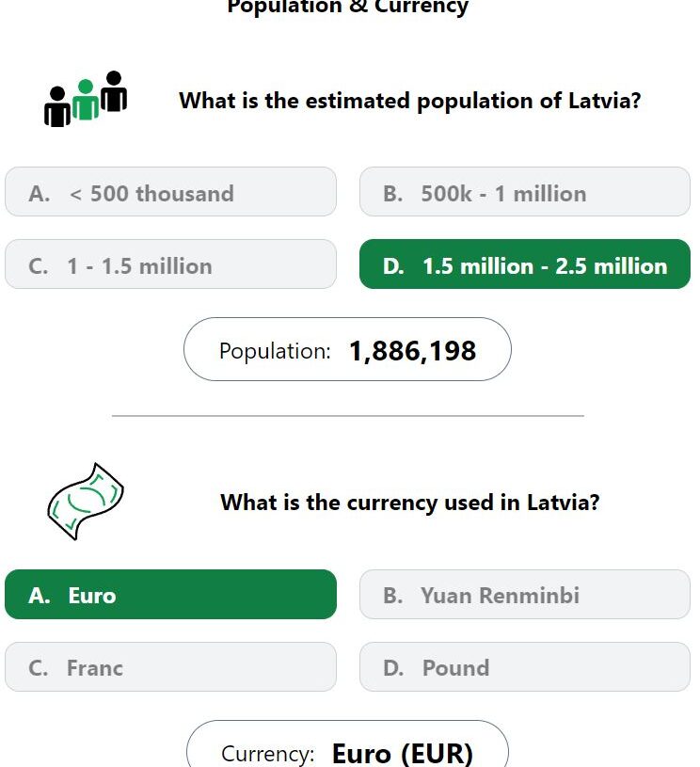Click the horizontal divider between questions

coord(348,416)
